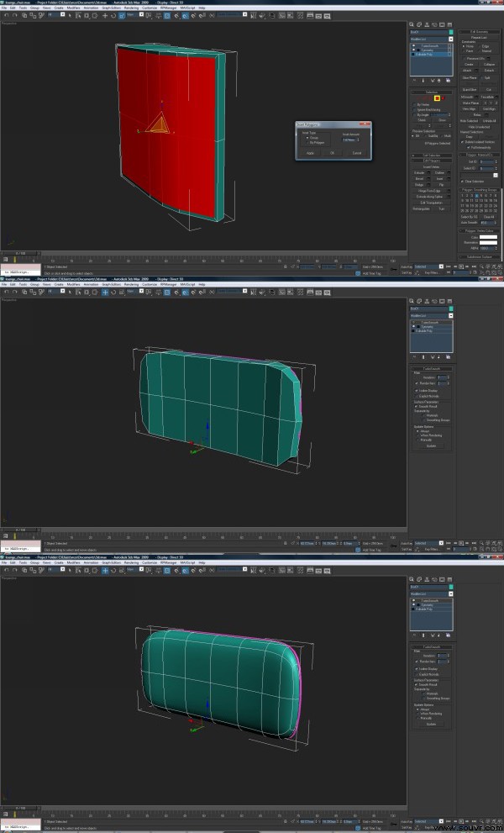This screenshot has height=833, width=504.
Task: Select the By Polygon inset type
Action: (316, 143)
